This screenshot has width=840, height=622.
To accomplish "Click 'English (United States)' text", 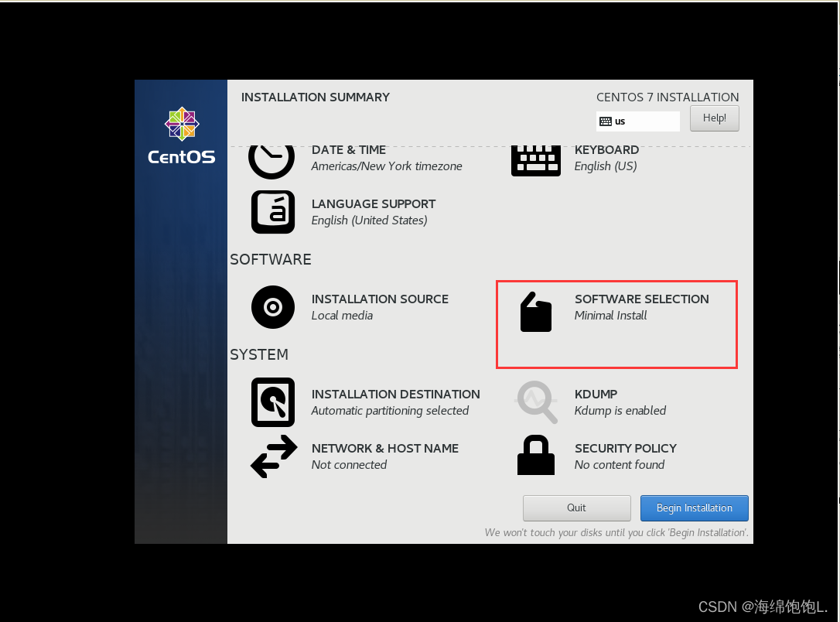I will [369, 220].
